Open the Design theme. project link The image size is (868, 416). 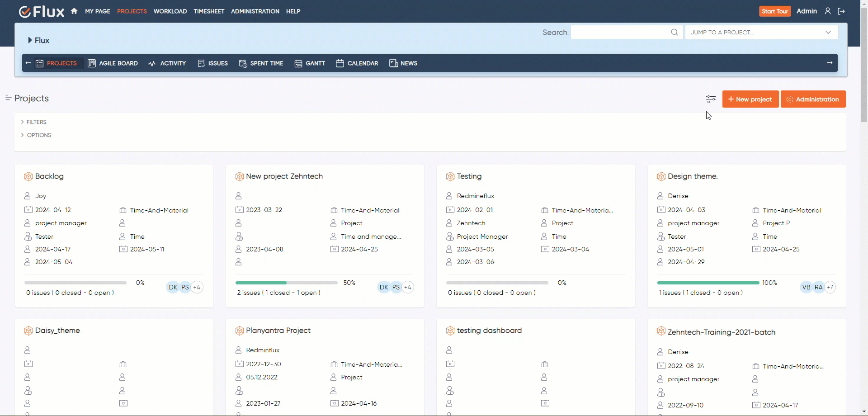693,176
